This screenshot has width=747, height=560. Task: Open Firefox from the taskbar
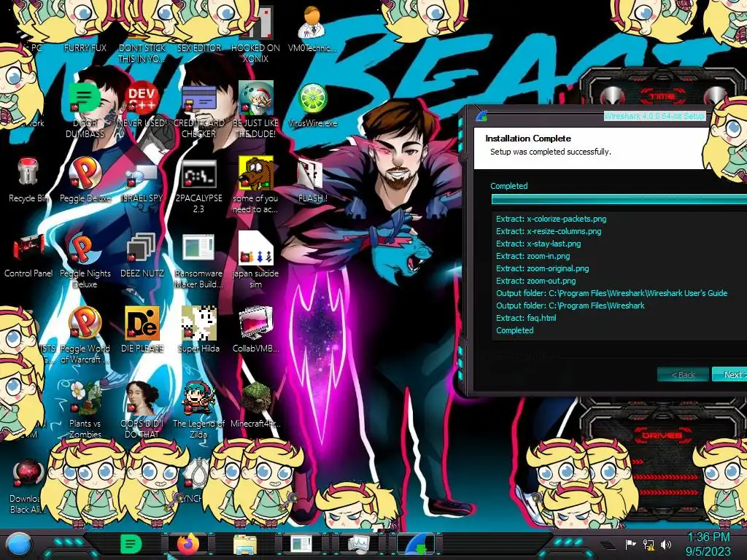188,544
